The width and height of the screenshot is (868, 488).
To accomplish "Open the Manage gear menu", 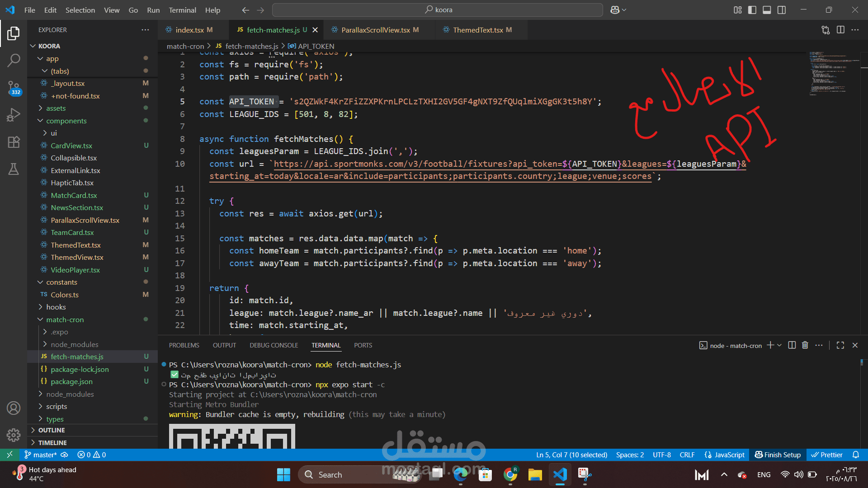I will (x=14, y=435).
